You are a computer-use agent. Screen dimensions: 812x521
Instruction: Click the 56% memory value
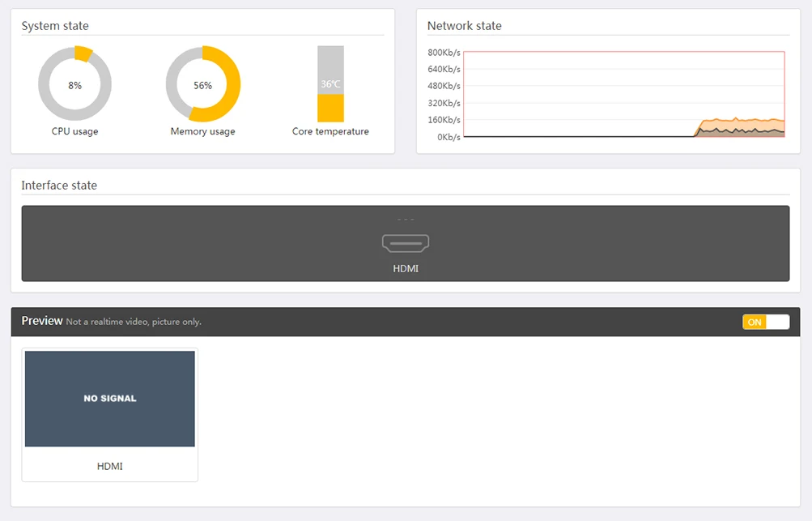[x=203, y=86]
